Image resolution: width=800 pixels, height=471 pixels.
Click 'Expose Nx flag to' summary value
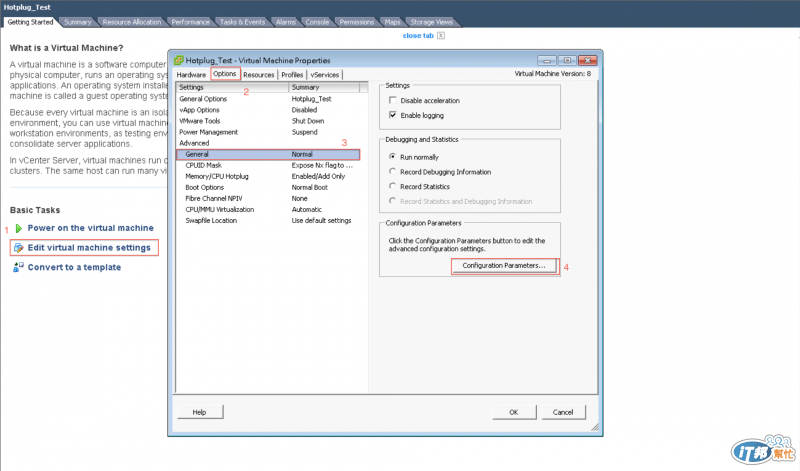[x=322, y=165]
